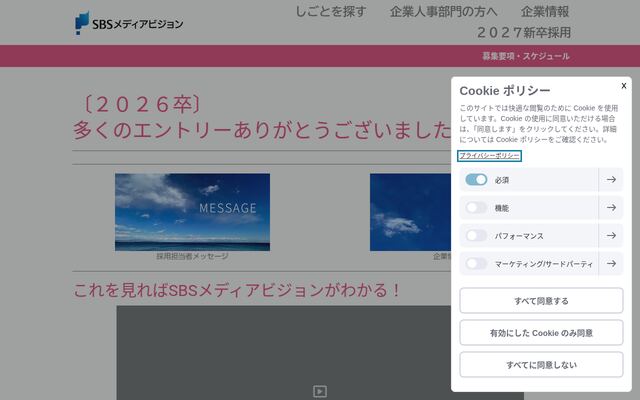Click 採用担当者メッセージ caption
Viewport: 640px width, 400px height.
tap(192, 256)
